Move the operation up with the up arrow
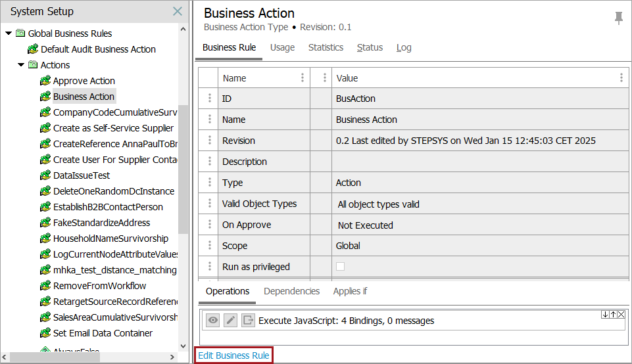This screenshot has height=364, width=632. tap(613, 315)
